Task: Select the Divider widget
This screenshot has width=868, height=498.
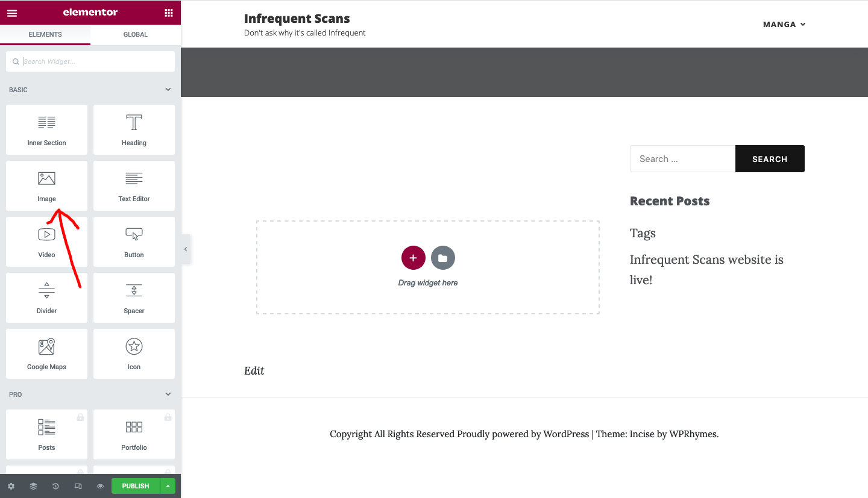Action: (x=46, y=297)
